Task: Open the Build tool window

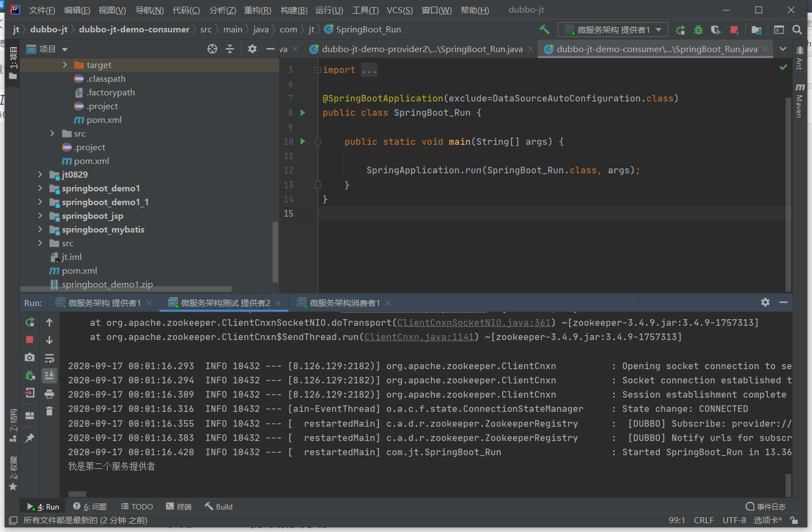Action: pyautogui.click(x=218, y=506)
